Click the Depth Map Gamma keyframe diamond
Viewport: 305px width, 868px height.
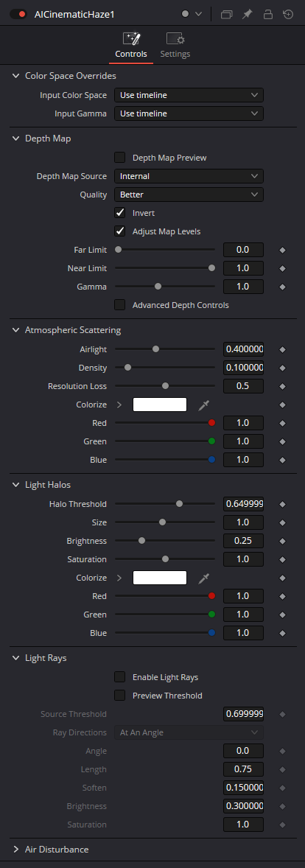coord(282,287)
